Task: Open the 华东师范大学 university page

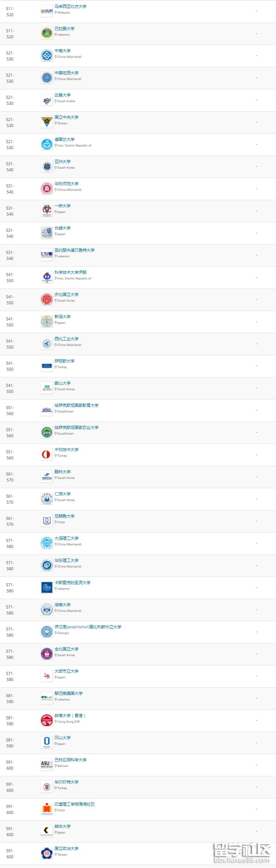Action: pos(66,184)
